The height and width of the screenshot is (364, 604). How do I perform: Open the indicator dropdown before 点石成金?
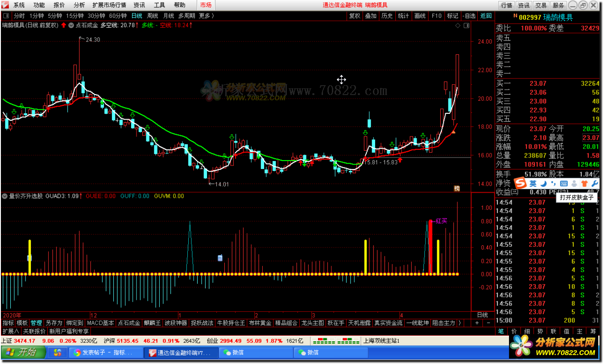pyautogui.click(x=71, y=25)
